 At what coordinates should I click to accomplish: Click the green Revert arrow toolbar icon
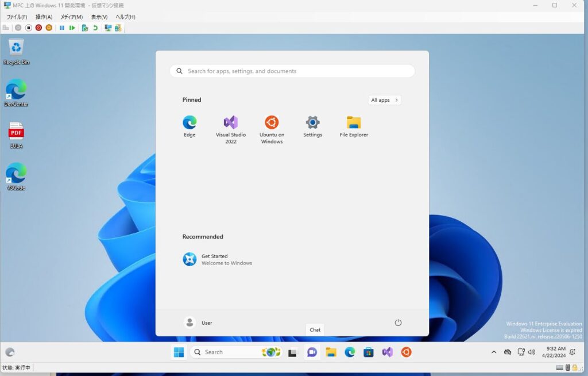click(x=95, y=28)
